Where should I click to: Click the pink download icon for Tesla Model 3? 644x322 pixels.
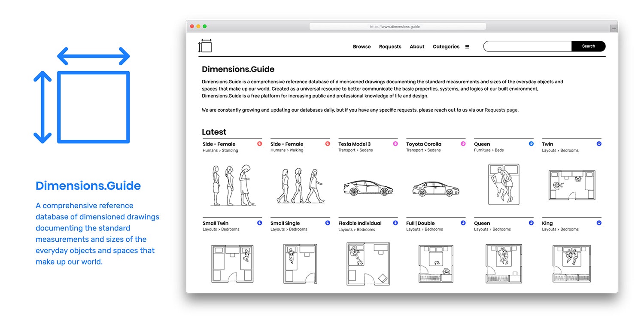click(395, 144)
